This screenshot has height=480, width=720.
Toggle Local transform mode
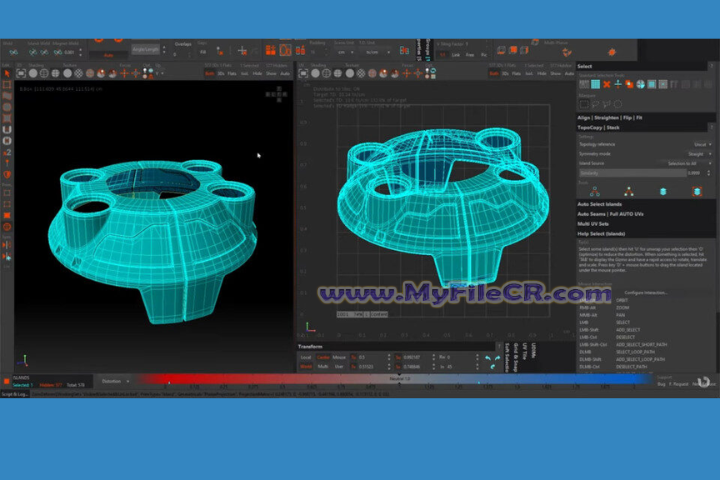click(306, 357)
